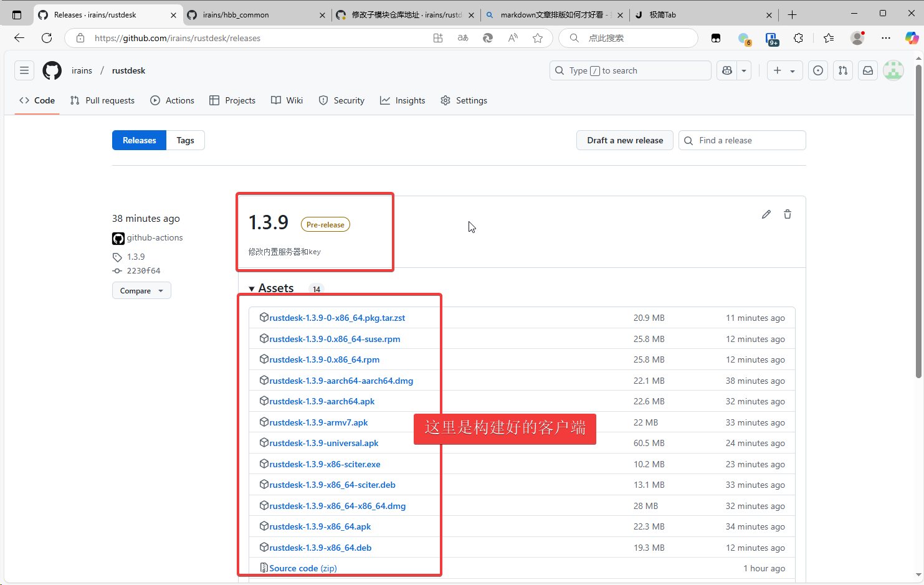The width and height of the screenshot is (924, 585).
Task: Open the GitHub homepage logo
Action: click(52, 70)
